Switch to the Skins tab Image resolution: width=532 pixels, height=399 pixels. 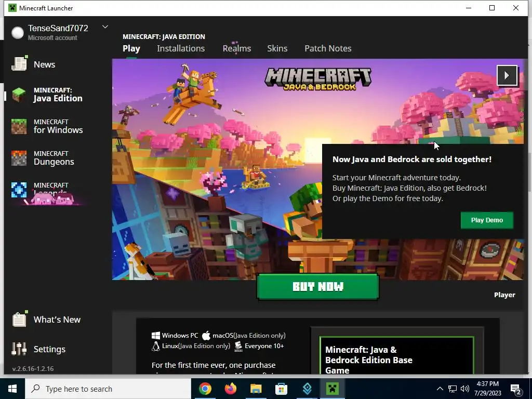(277, 48)
